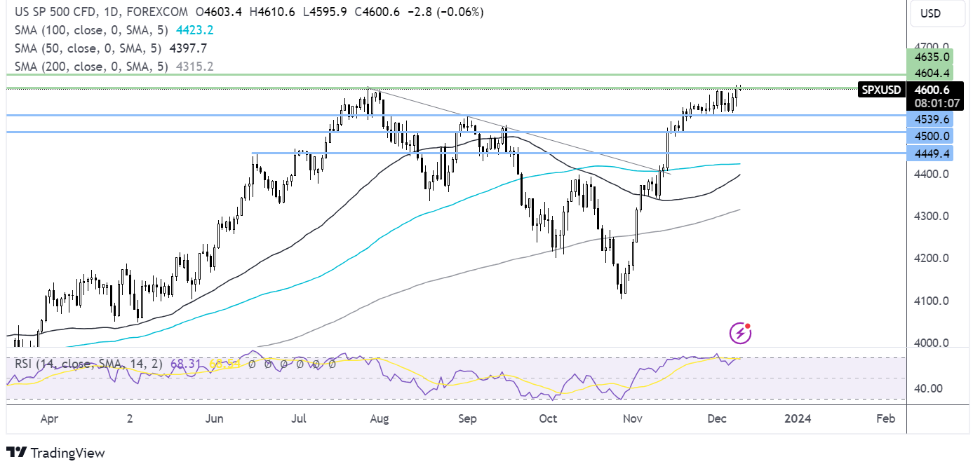
Task: Click the 4000.0 price axis value
Action: click(932, 343)
